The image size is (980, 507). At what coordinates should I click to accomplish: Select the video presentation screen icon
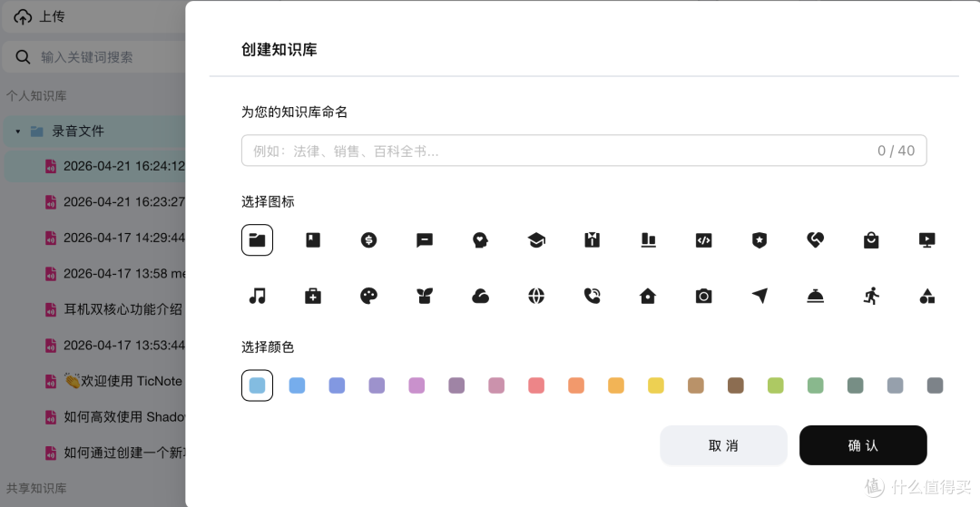(x=926, y=239)
